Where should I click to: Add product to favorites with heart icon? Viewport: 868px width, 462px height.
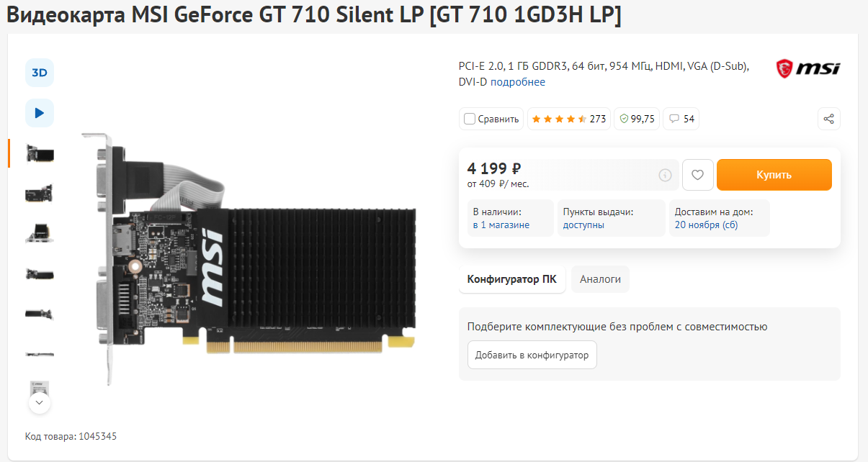(x=697, y=175)
